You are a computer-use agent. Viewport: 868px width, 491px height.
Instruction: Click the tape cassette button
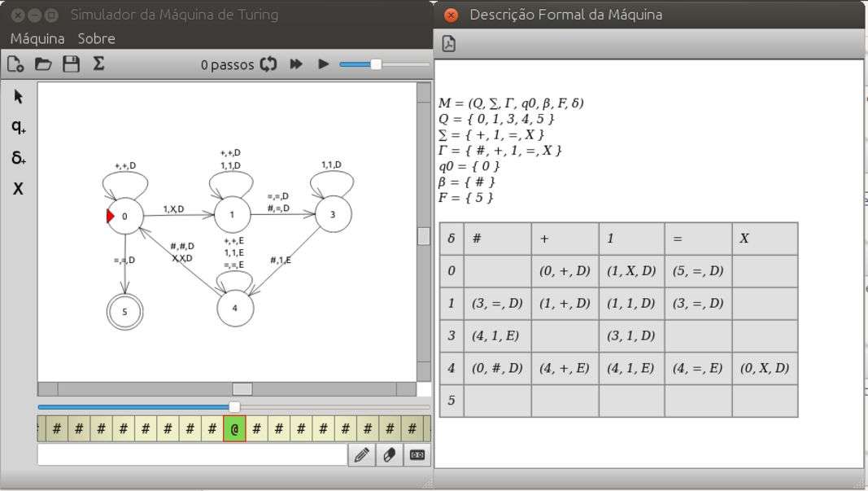click(418, 455)
